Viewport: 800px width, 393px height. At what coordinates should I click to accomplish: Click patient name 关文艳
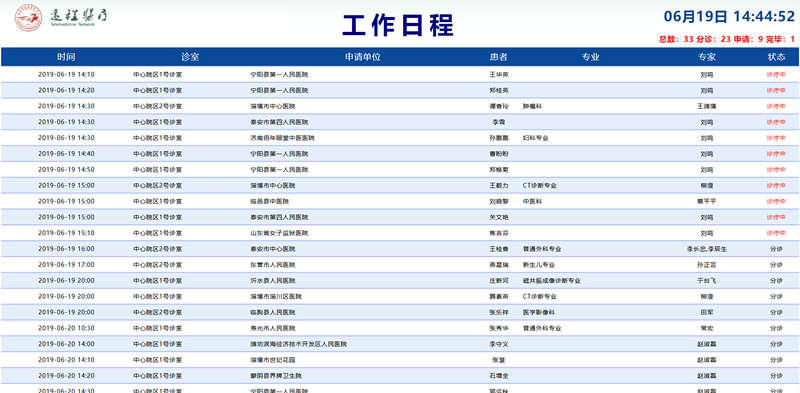click(499, 217)
